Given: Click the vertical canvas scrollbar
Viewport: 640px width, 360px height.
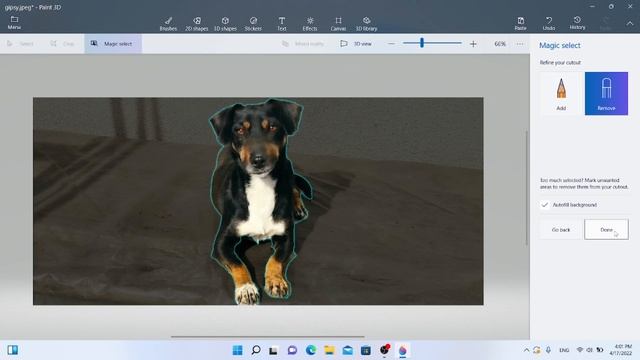Looking at the screenshot, I should (527, 188).
